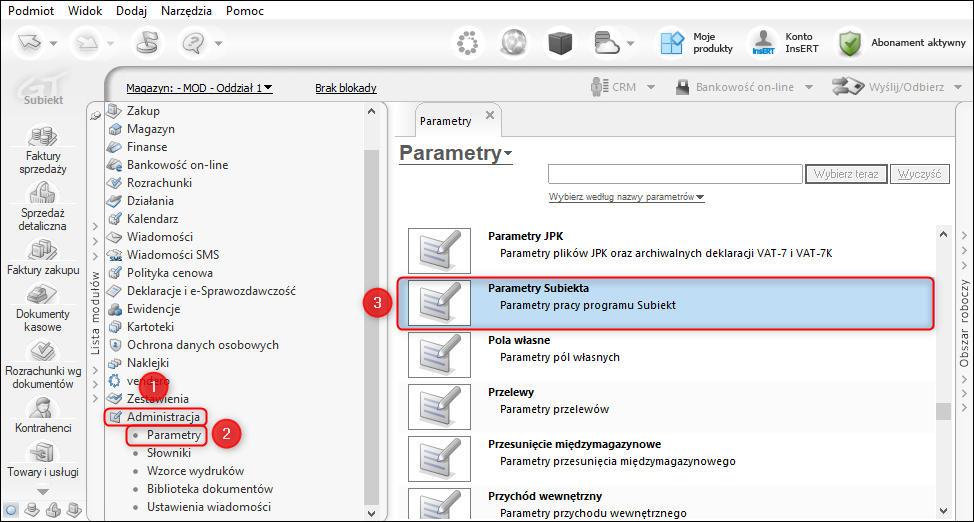Open the Widok menu
Viewport: 974px width, 522px height.
click(x=85, y=11)
